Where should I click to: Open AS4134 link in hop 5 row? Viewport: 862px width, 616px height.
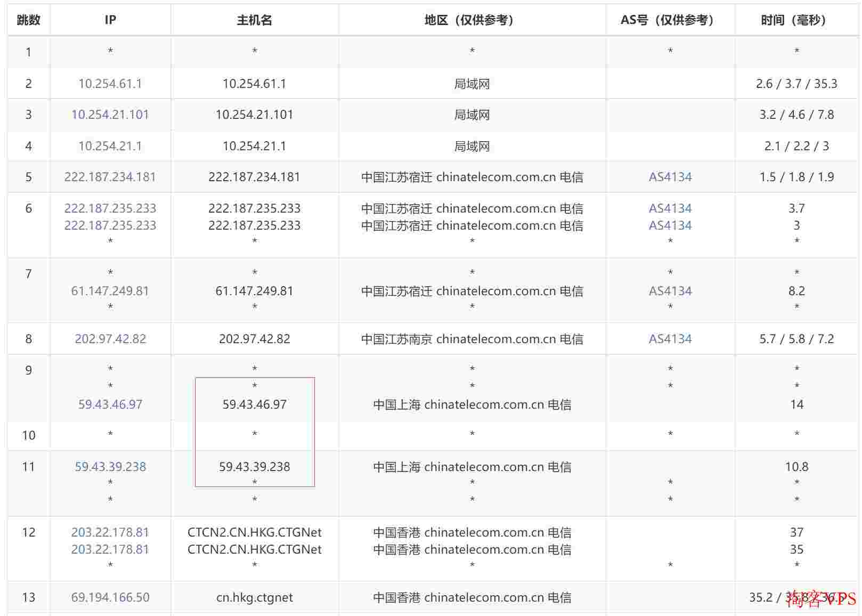point(670,177)
